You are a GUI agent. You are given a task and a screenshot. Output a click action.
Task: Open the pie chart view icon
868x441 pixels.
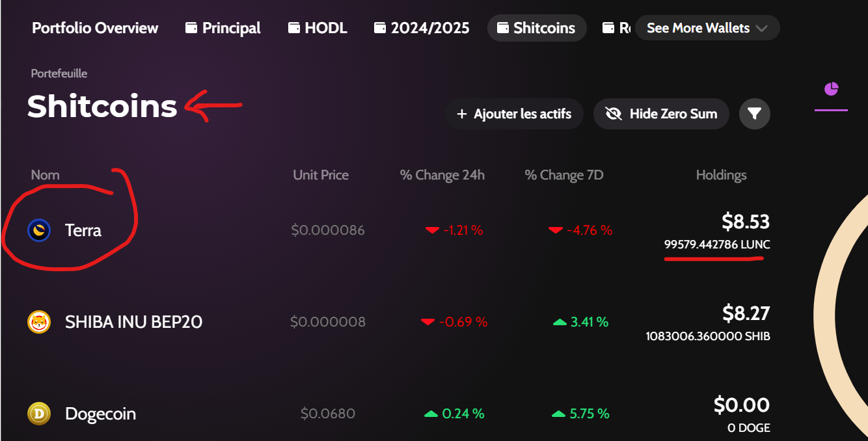(x=831, y=89)
